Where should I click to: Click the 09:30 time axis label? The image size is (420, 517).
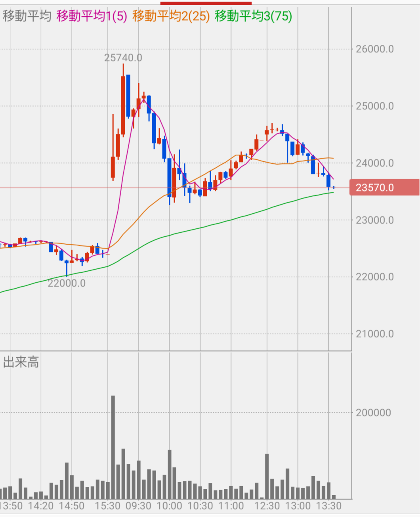(138, 506)
